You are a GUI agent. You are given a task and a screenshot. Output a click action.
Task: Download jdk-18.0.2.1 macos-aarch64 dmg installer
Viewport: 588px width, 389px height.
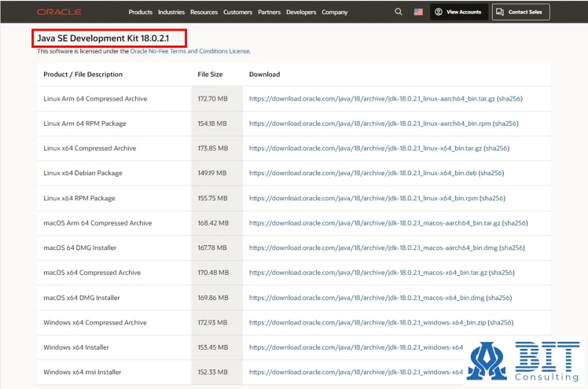373,248
